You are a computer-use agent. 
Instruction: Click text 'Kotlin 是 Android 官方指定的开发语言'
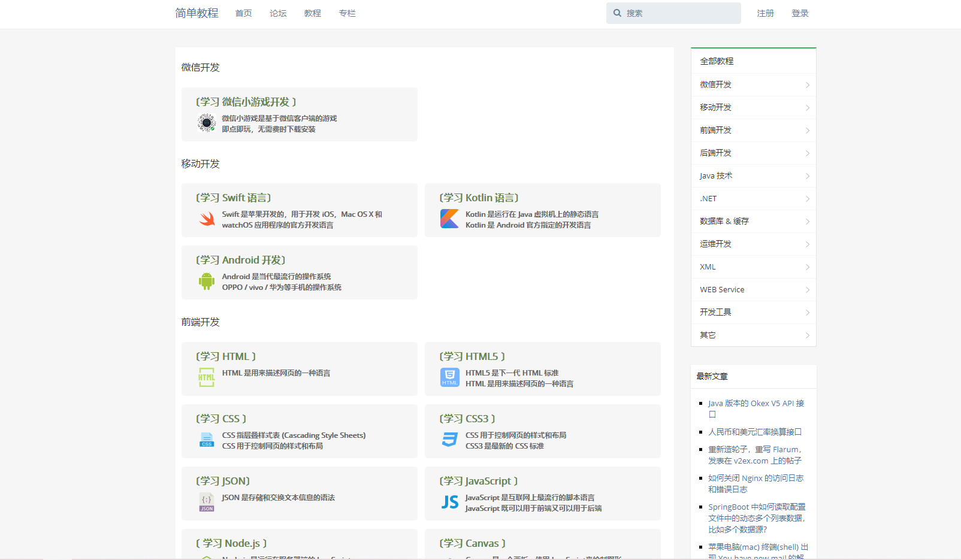(528, 225)
